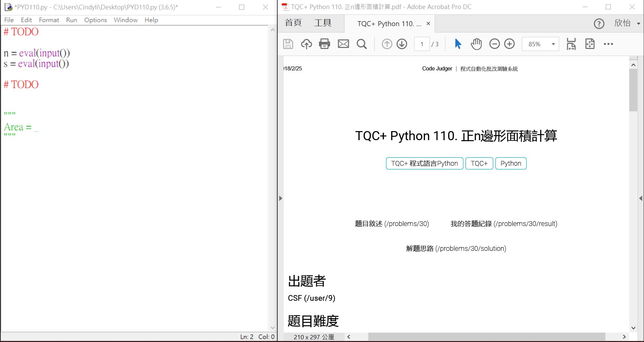
Task: Click the second # TODO comment line
Action: 21,84
